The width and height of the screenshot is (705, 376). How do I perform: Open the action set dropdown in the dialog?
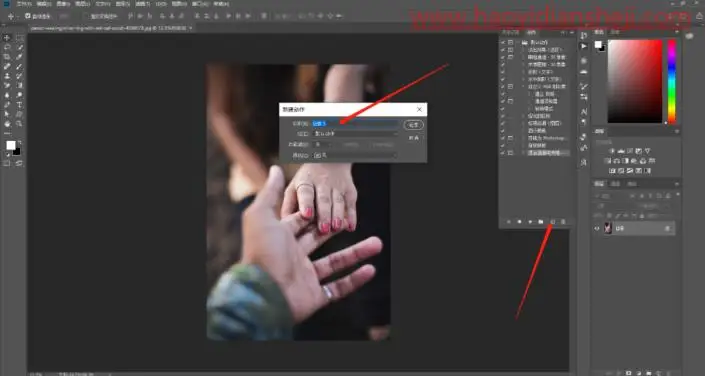tap(356, 134)
